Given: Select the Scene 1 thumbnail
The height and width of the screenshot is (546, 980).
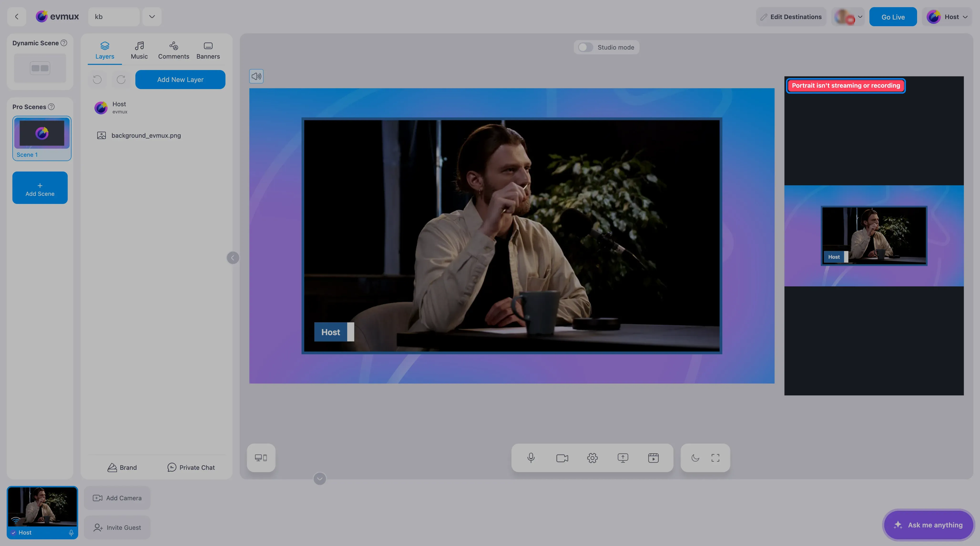Looking at the screenshot, I should click(42, 138).
